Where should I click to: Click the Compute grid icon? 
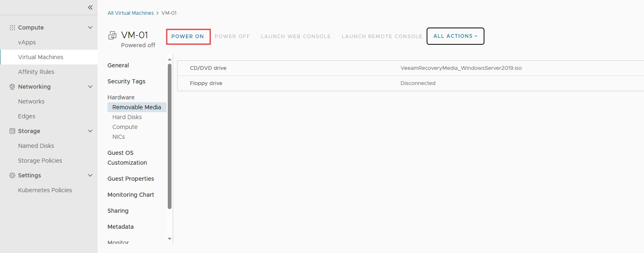point(12,28)
